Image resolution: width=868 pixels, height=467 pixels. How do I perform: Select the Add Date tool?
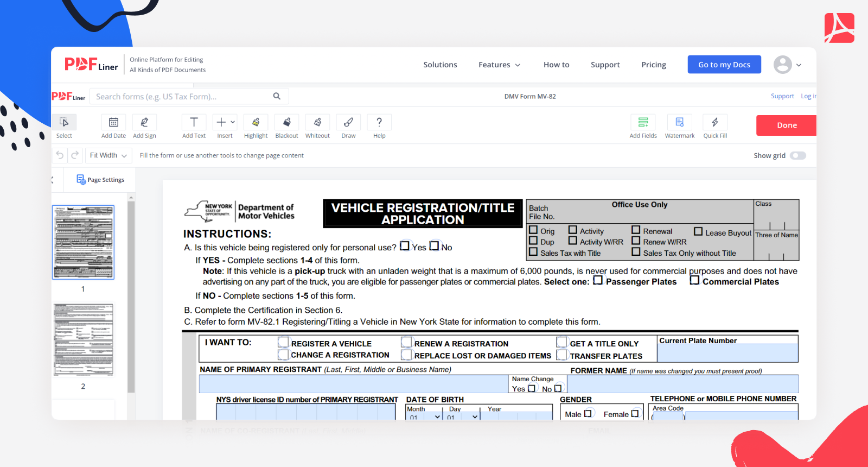(113, 123)
